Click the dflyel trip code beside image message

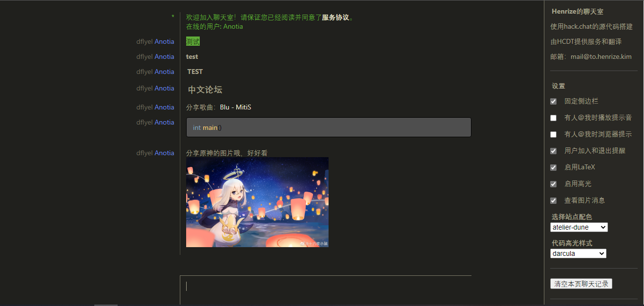pyautogui.click(x=145, y=153)
